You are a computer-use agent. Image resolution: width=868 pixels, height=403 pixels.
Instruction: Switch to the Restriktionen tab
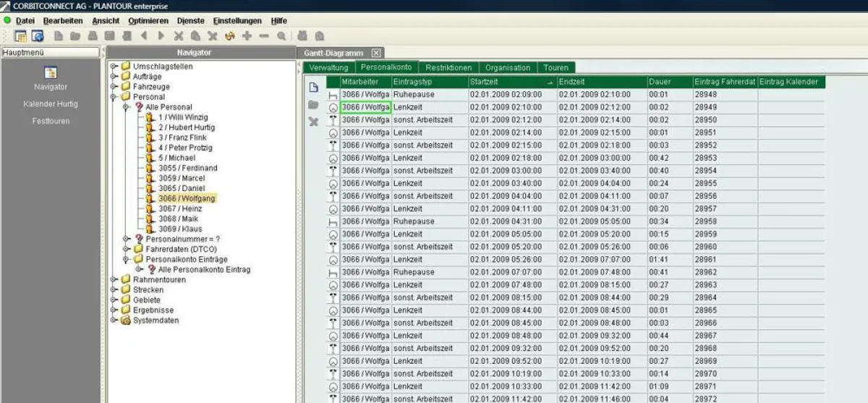click(448, 67)
